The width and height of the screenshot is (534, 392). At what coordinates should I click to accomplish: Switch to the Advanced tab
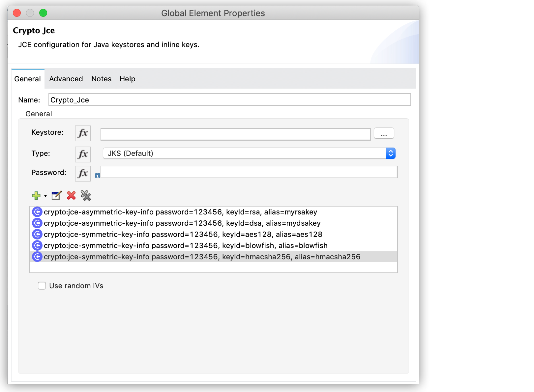click(x=66, y=79)
